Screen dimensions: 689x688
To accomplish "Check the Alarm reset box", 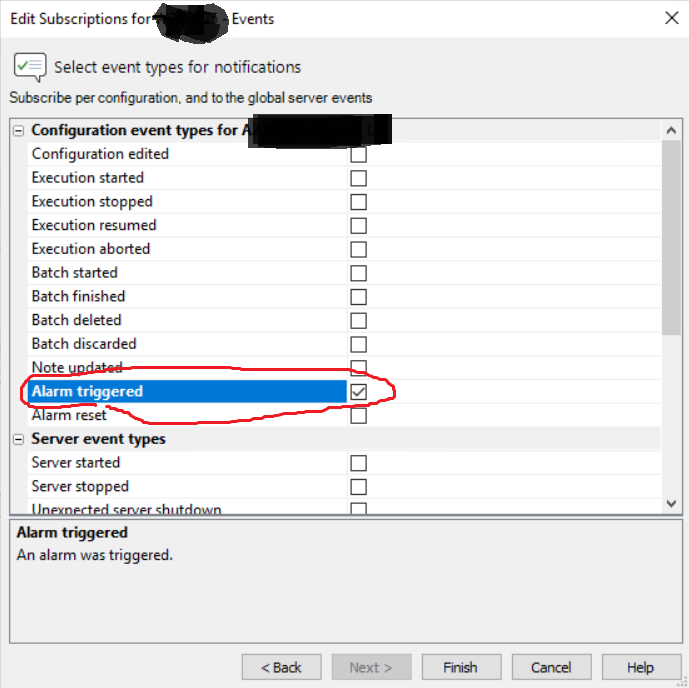I will pyautogui.click(x=358, y=416).
